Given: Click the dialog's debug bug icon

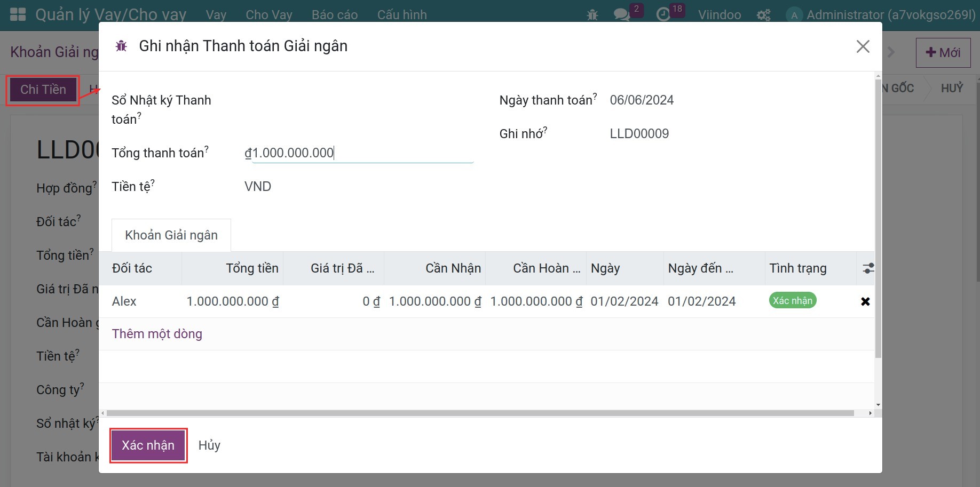Looking at the screenshot, I should [x=121, y=46].
